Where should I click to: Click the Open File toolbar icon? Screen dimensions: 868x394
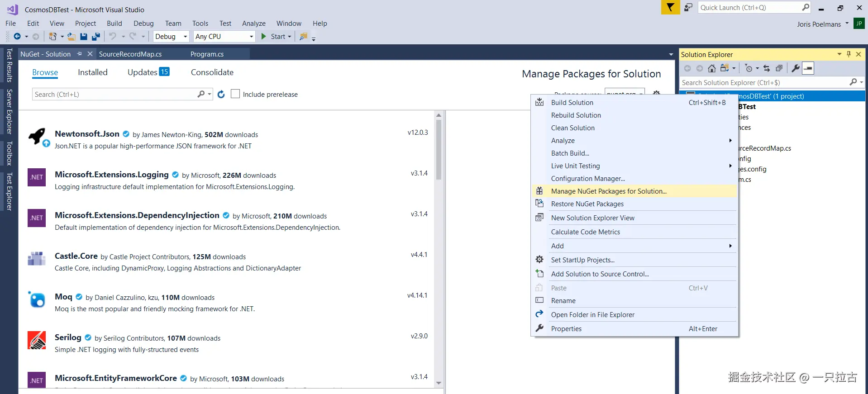[71, 37]
